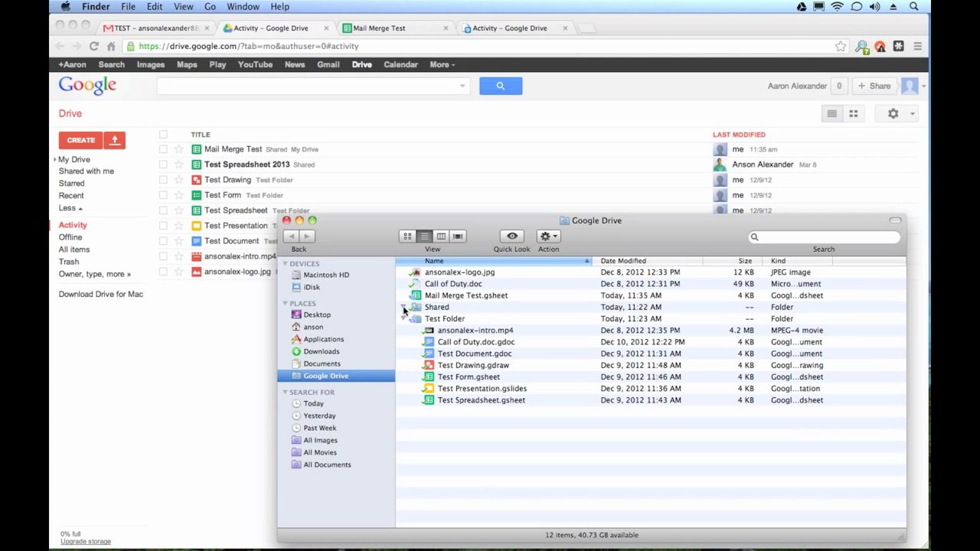Click the red CREATE button
Screen dimensions: 980x551
point(80,140)
